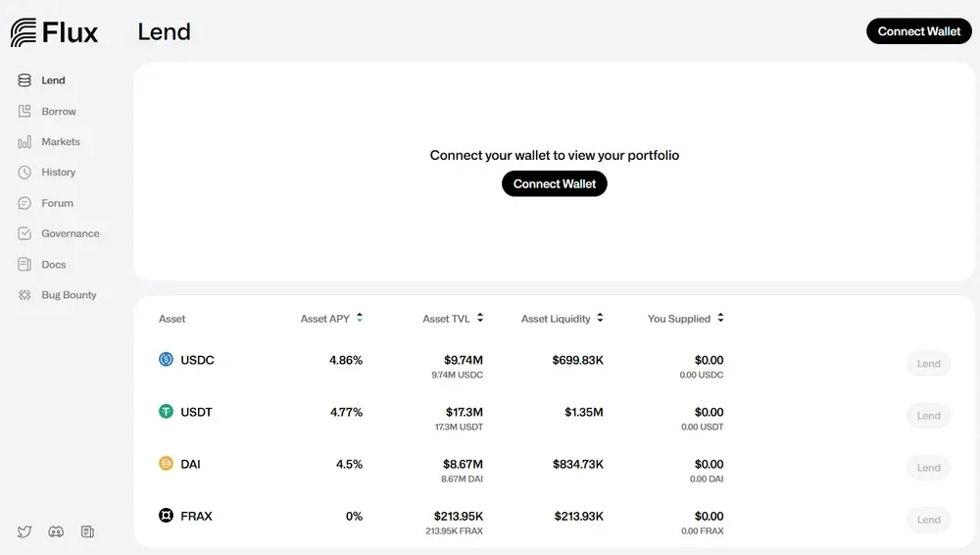Click the 4.77% APY value

coord(346,412)
